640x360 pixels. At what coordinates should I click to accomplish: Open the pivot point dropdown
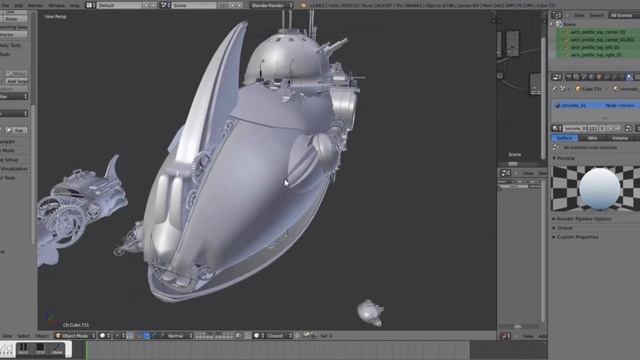coord(120,336)
